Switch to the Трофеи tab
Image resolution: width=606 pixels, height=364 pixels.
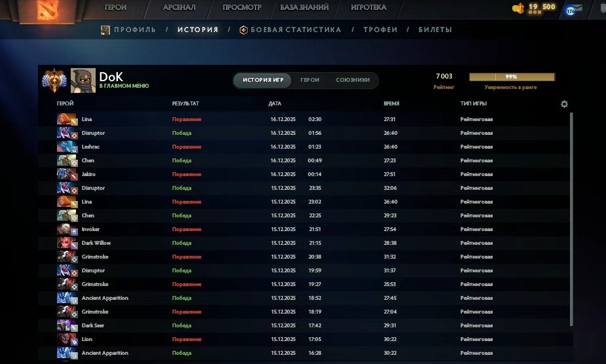click(380, 29)
